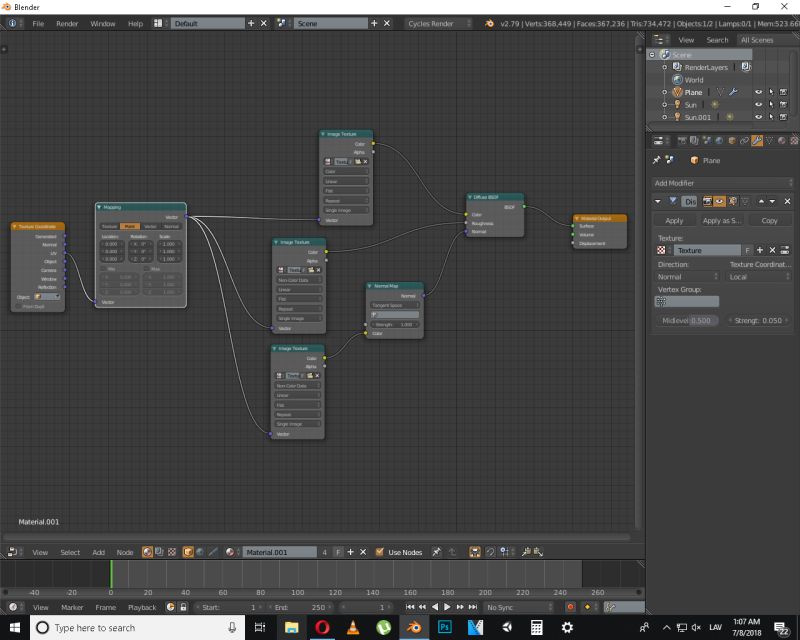Click the Copy button in the modifier panel
This screenshot has width=800, height=640.
(x=770, y=221)
